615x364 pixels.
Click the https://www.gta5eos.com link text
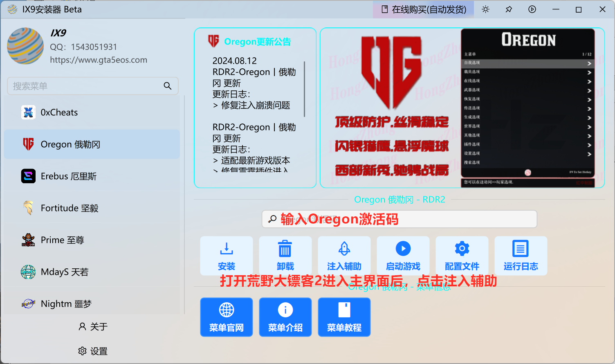[x=99, y=60]
